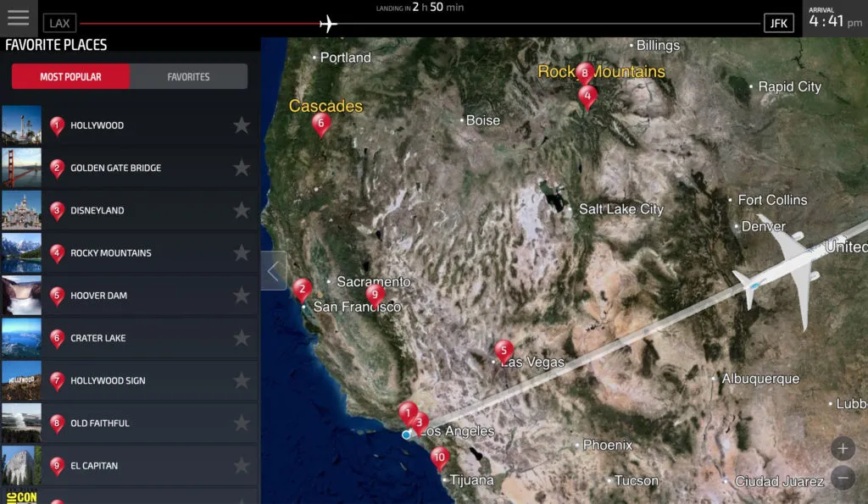Zoom in on the map

(x=843, y=449)
